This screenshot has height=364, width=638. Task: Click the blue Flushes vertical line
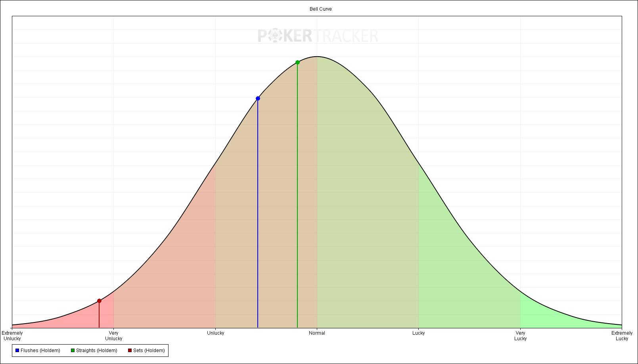point(258,214)
